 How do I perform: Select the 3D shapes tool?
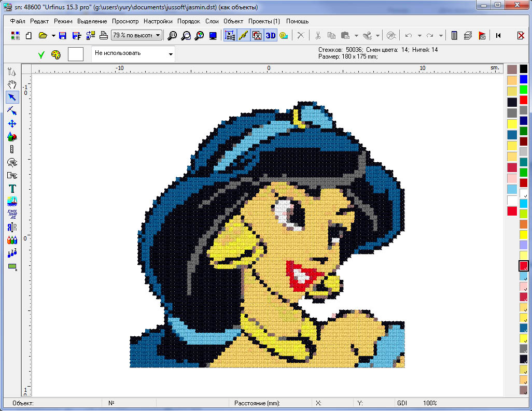pyautogui.click(x=12, y=136)
